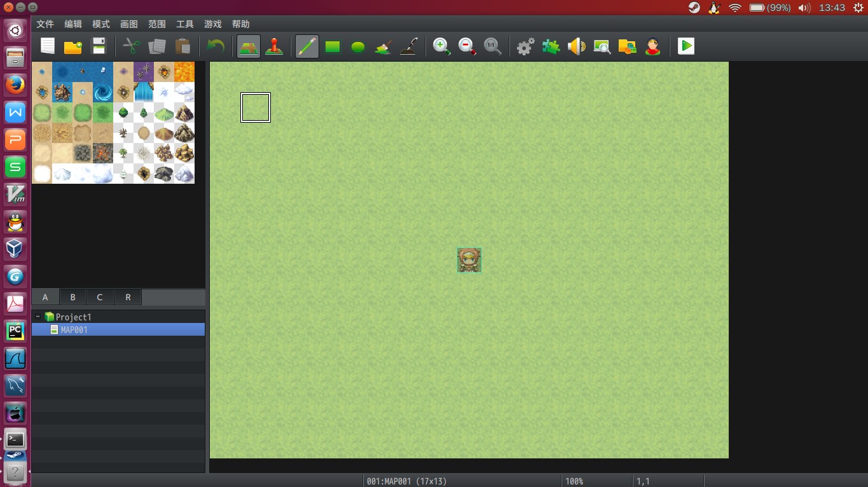Reset map zoom to actual size

tap(493, 46)
